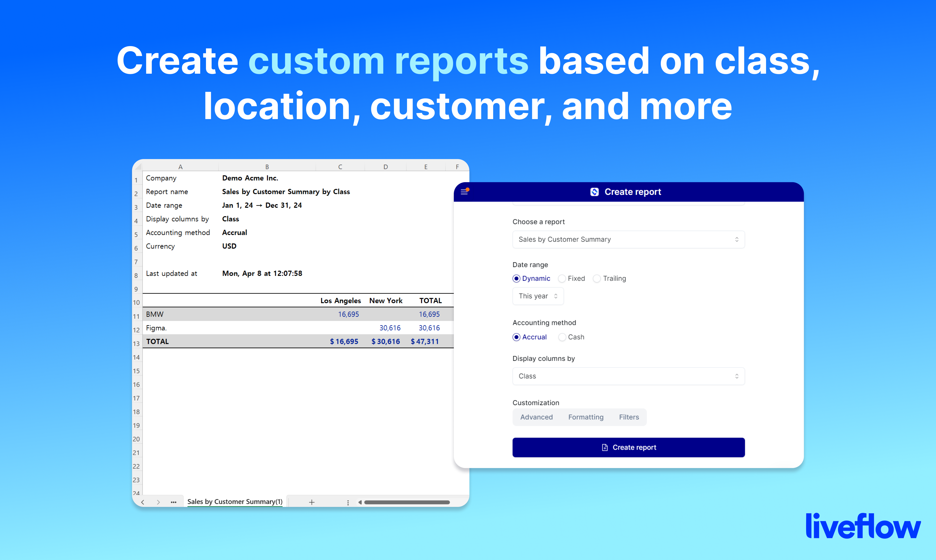
Task: Open the Filters customization tab
Action: pos(629,417)
